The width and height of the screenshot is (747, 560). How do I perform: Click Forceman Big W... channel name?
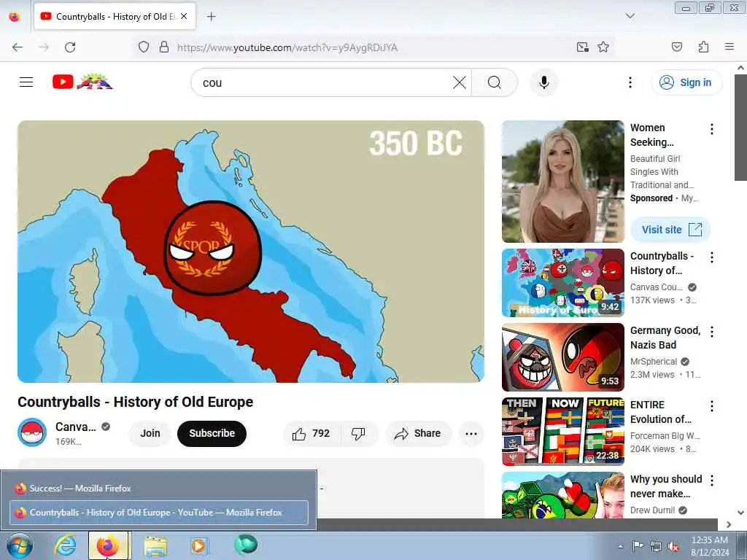[x=665, y=436]
